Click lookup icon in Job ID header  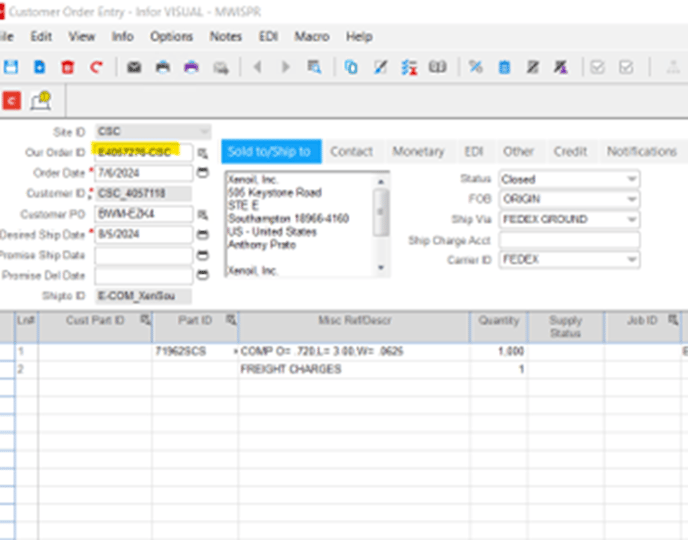[673, 320]
